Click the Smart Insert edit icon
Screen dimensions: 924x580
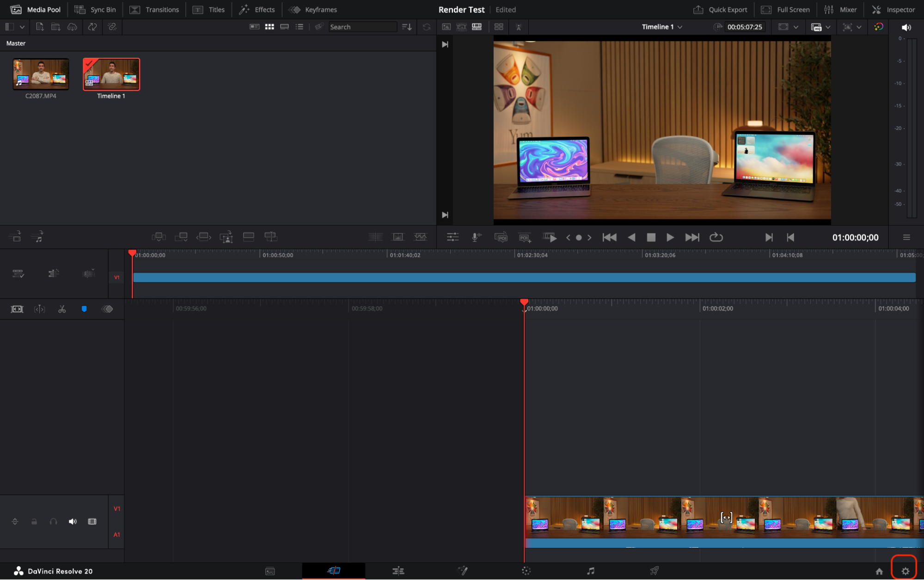pos(159,237)
